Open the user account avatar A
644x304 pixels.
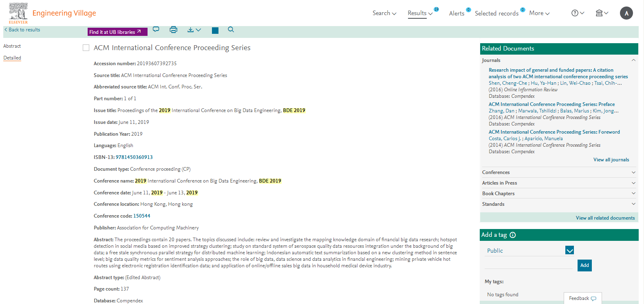pyautogui.click(x=626, y=13)
